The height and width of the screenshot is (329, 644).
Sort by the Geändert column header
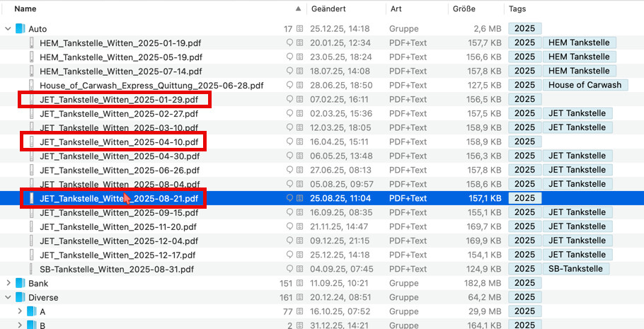coord(328,9)
